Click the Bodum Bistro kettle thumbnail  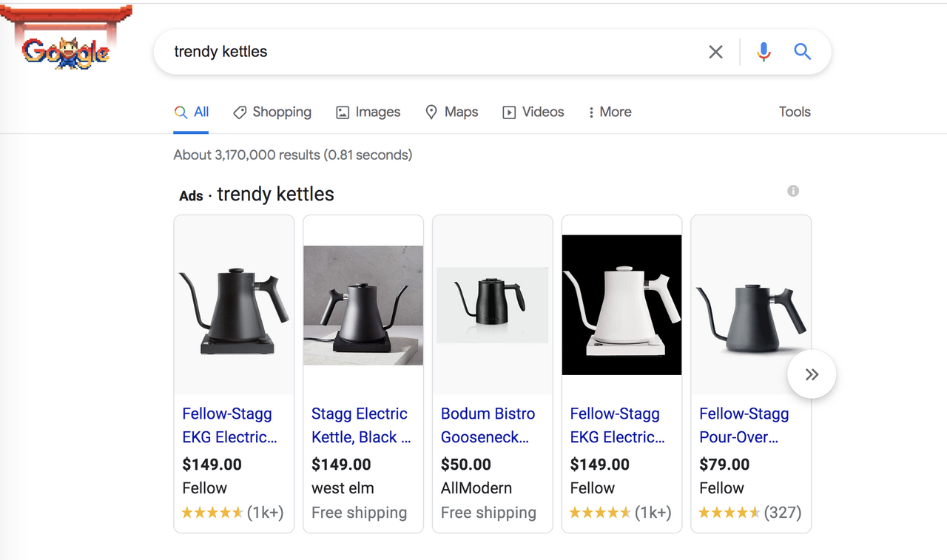tap(492, 305)
